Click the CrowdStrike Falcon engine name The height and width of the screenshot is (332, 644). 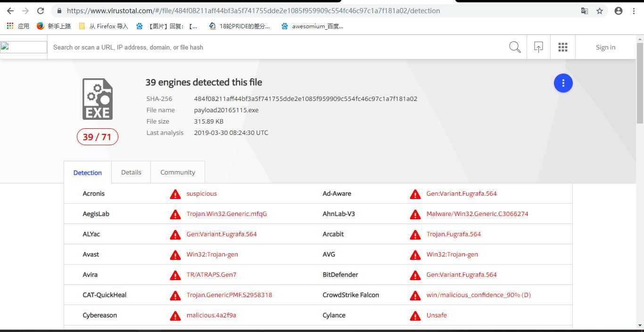point(351,295)
